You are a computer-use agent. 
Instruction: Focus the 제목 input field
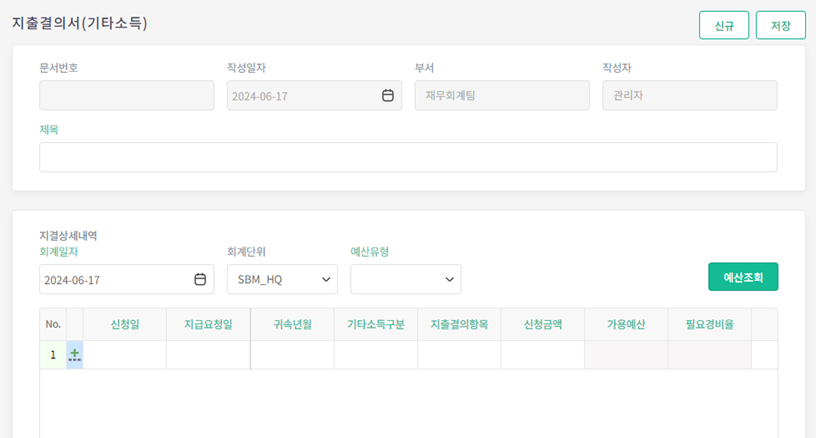point(408,157)
